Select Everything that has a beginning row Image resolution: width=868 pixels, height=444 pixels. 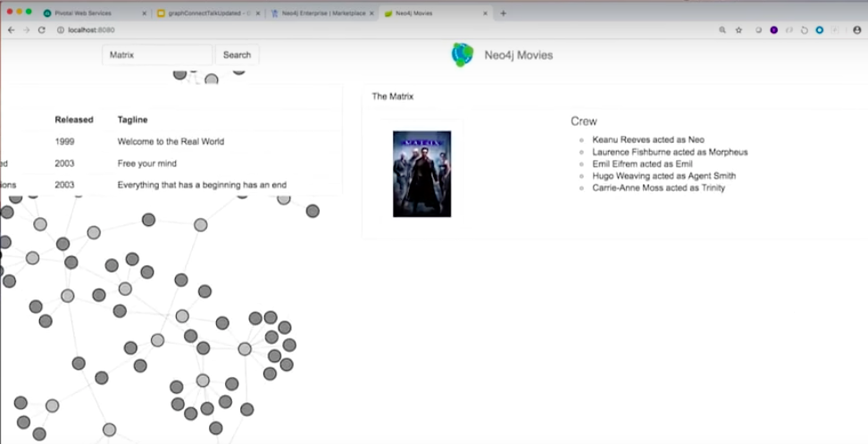point(171,185)
